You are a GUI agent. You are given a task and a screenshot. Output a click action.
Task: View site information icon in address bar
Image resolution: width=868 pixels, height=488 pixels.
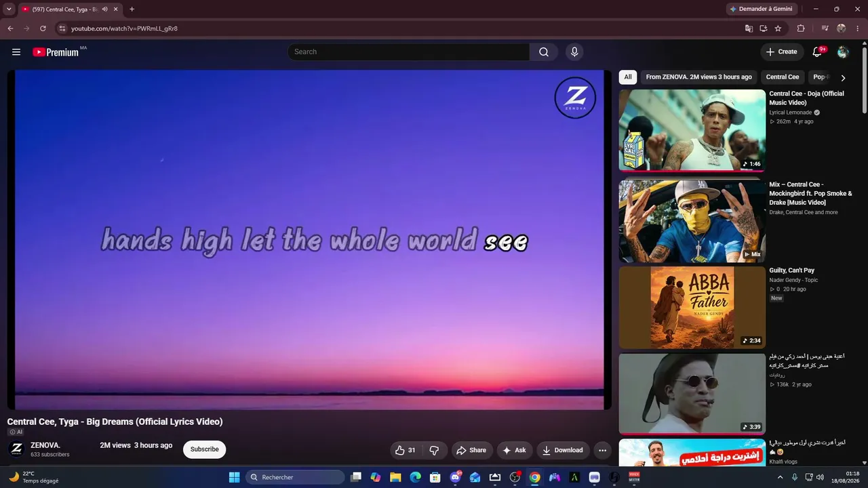tap(62, 28)
